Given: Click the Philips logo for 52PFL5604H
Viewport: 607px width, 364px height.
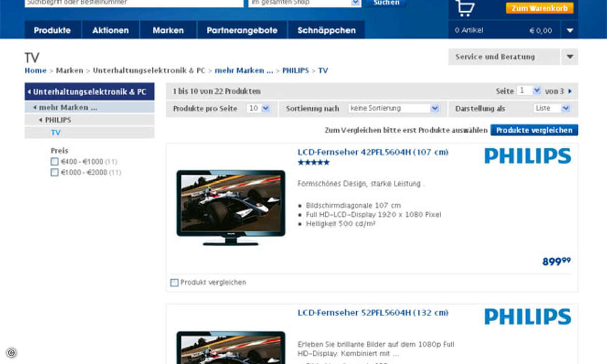Looking at the screenshot, I should (x=528, y=316).
